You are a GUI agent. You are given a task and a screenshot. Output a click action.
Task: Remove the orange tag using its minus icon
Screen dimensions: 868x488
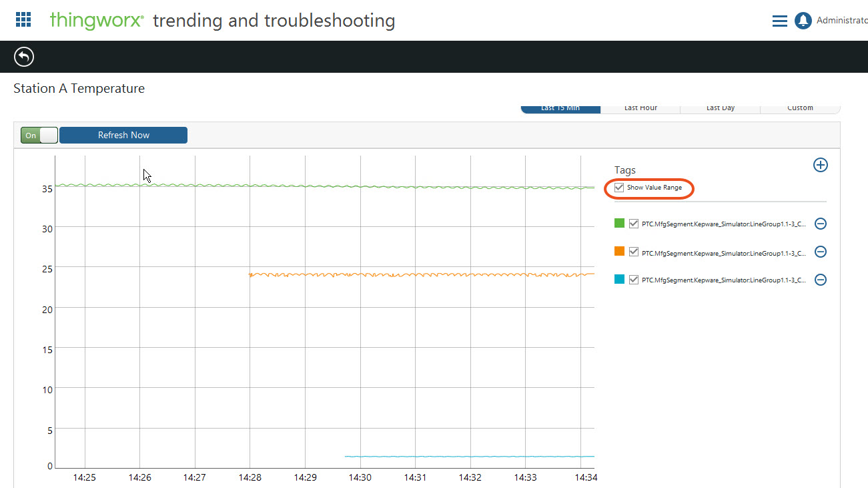pos(820,252)
